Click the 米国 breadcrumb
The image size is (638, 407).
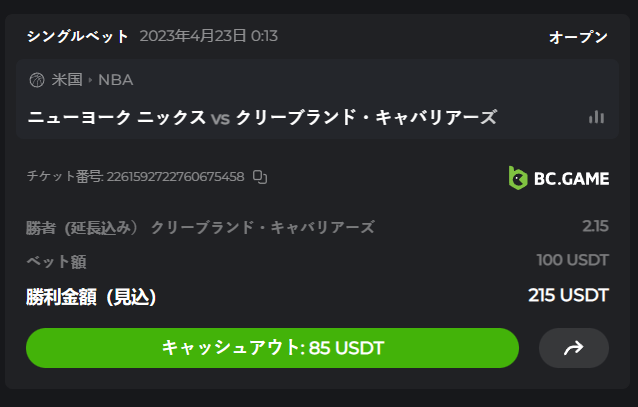click(x=67, y=80)
